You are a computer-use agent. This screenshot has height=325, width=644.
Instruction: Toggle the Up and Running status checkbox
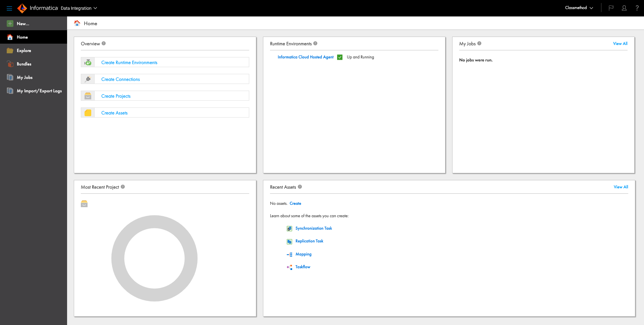[340, 57]
